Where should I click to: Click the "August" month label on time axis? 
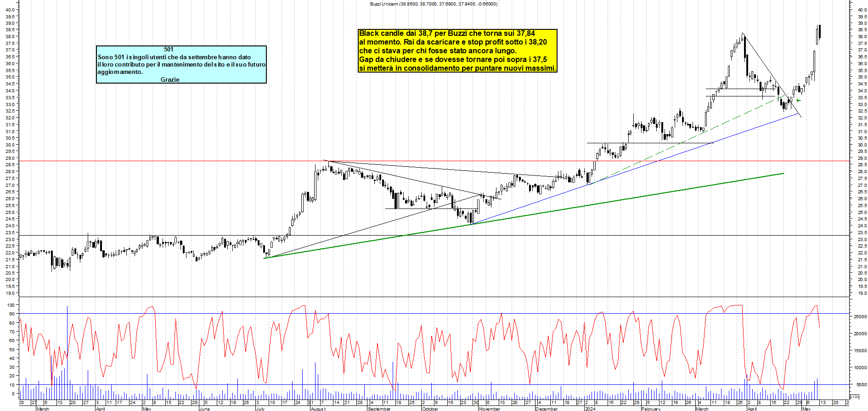pos(318,409)
